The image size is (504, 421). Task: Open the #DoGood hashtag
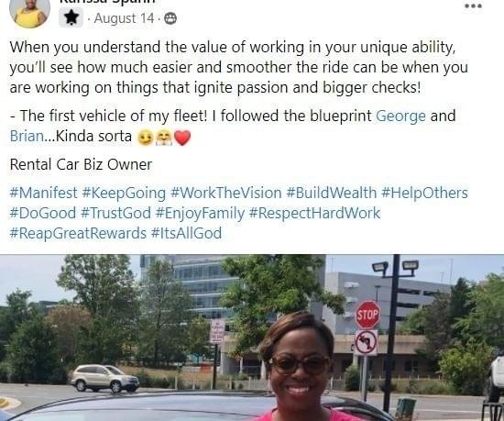click(x=43, y=213)
